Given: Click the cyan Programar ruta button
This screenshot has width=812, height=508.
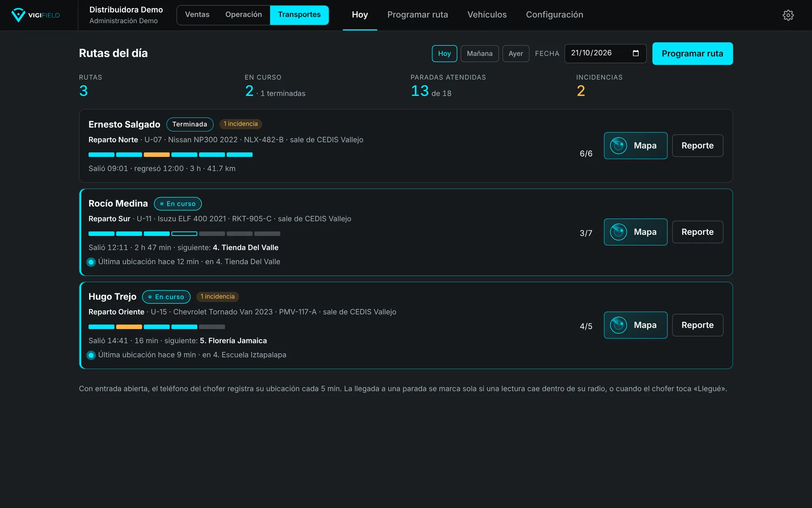Looking at the screenshot, I should [x=692, y=54].
